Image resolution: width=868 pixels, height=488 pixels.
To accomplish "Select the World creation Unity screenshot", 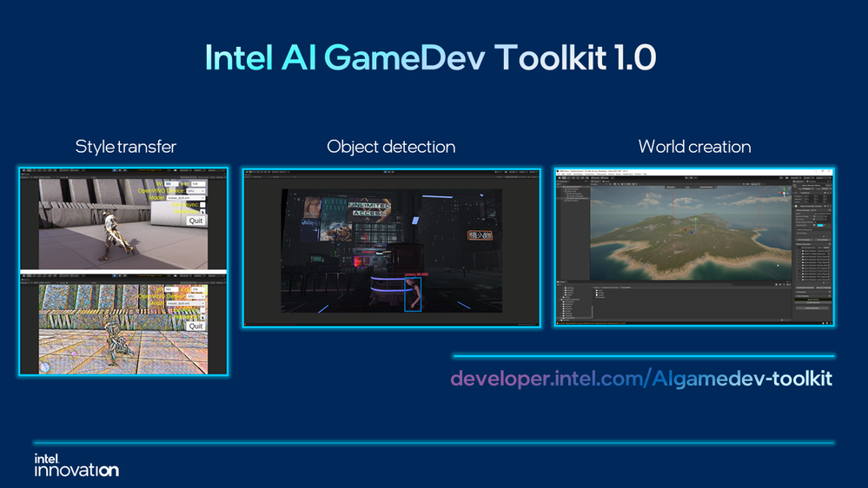I will click(x=694, y=247).
